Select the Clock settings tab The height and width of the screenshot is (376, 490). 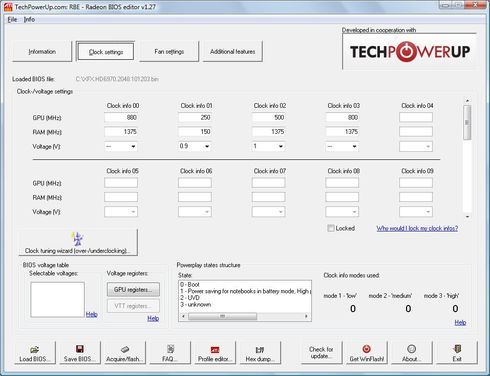click(x=106, y=52)
